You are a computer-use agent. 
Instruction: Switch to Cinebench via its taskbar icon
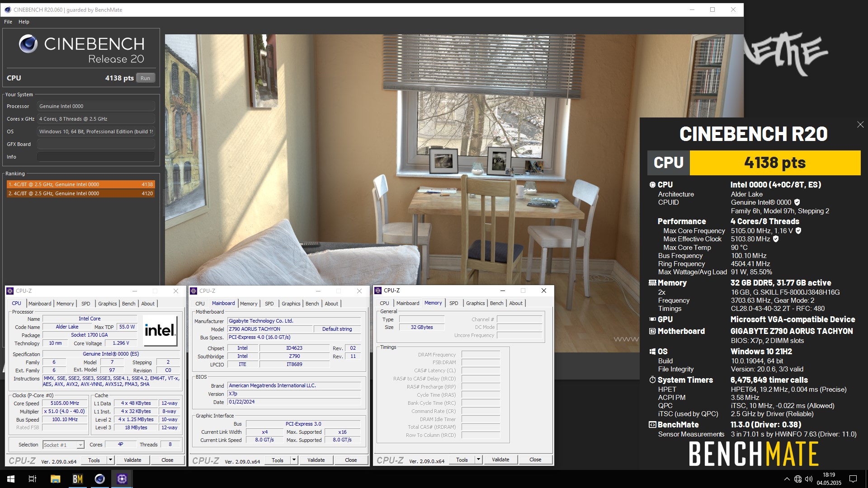[x=99, y=479]
